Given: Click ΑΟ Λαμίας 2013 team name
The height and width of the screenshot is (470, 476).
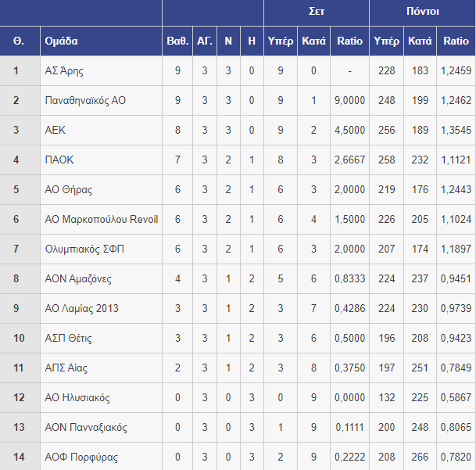Looking at the screenshot, I should click(x=81, y=308).
